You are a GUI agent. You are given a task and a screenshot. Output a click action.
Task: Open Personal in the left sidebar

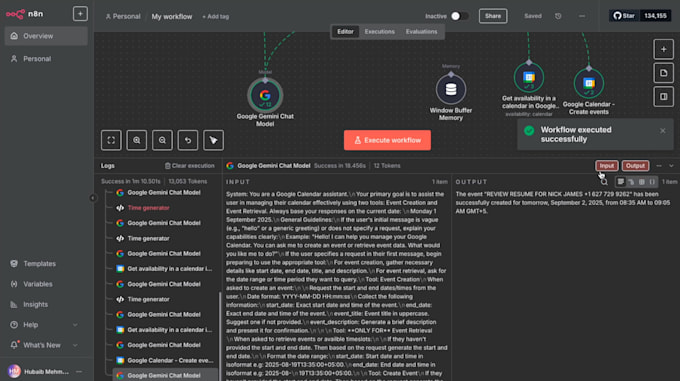click(46, 59)
